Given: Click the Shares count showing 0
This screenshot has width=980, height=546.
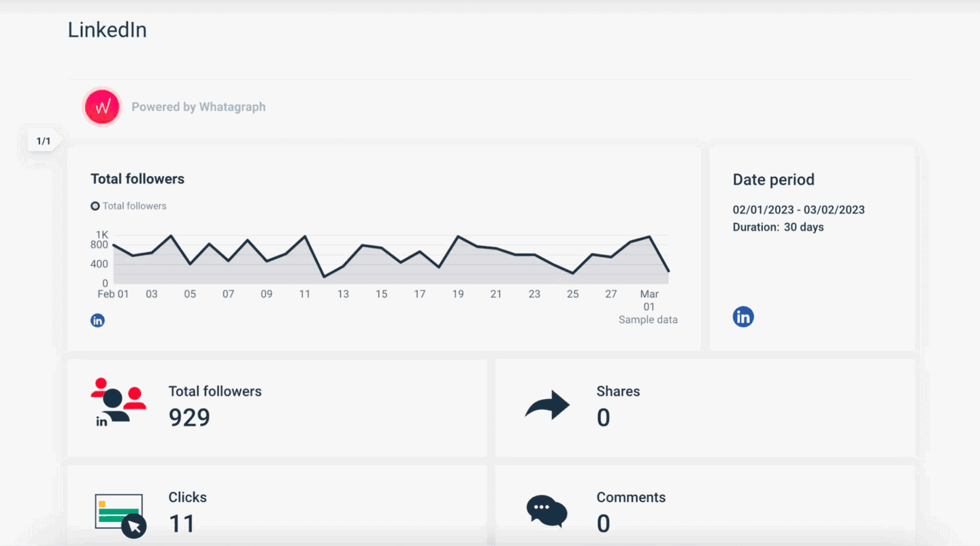Looking at the screenshot, I should tap(603, 417).
